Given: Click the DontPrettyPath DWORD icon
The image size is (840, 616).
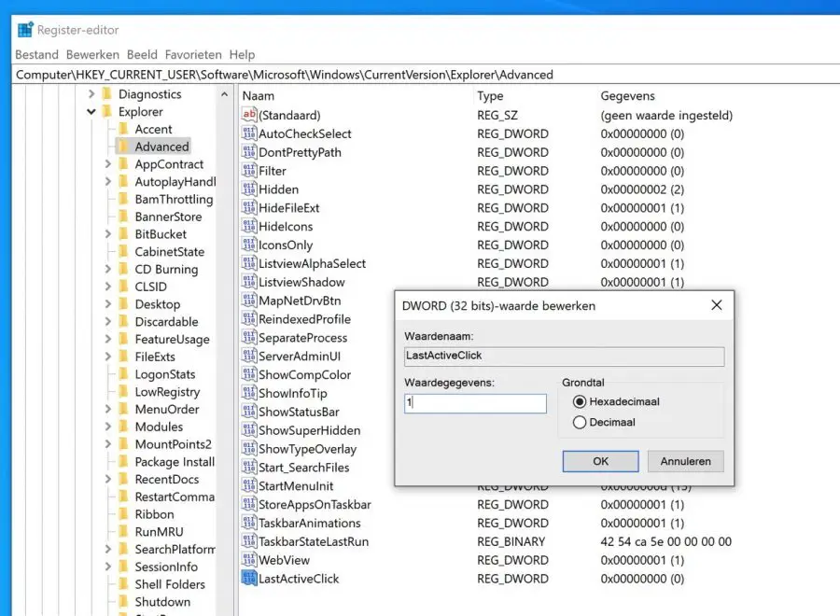Looking at the screenshot, I should coord(249,152).
